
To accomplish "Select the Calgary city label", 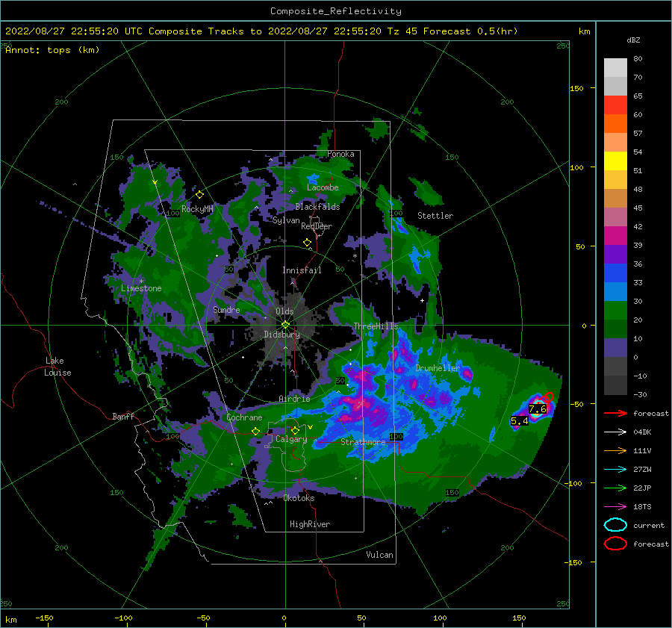I will pyautogui.click(x=291, y=439).
